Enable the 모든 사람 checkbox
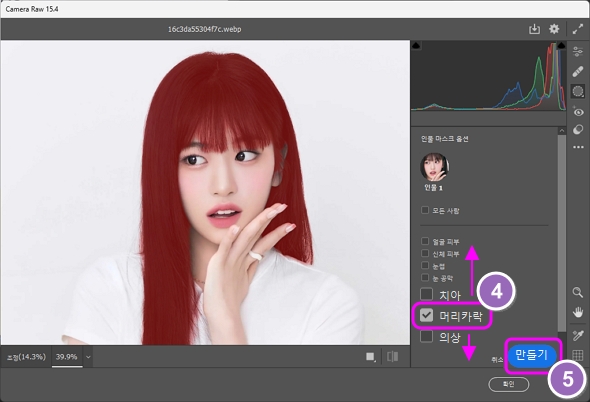590x402 pixels. tap(425, 210)
